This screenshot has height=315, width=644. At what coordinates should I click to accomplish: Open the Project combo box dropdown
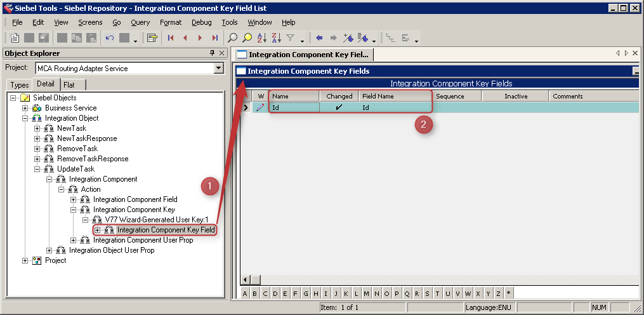pos(219,68)
